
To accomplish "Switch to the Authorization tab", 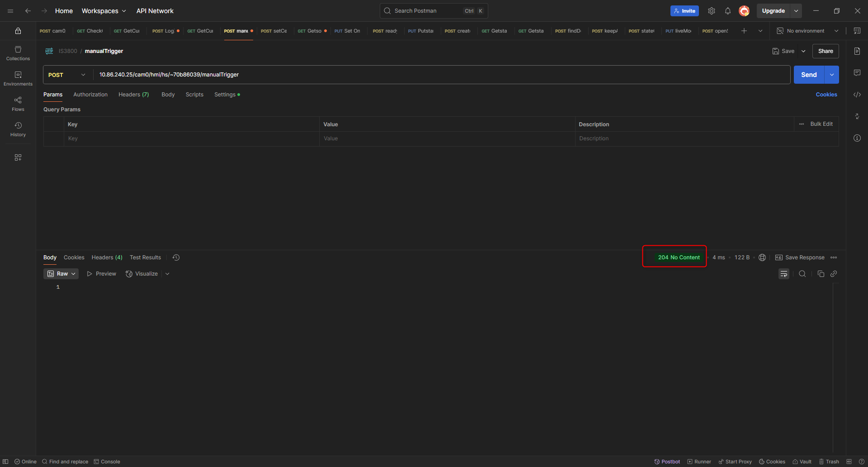I will click(x=90, y=95).
